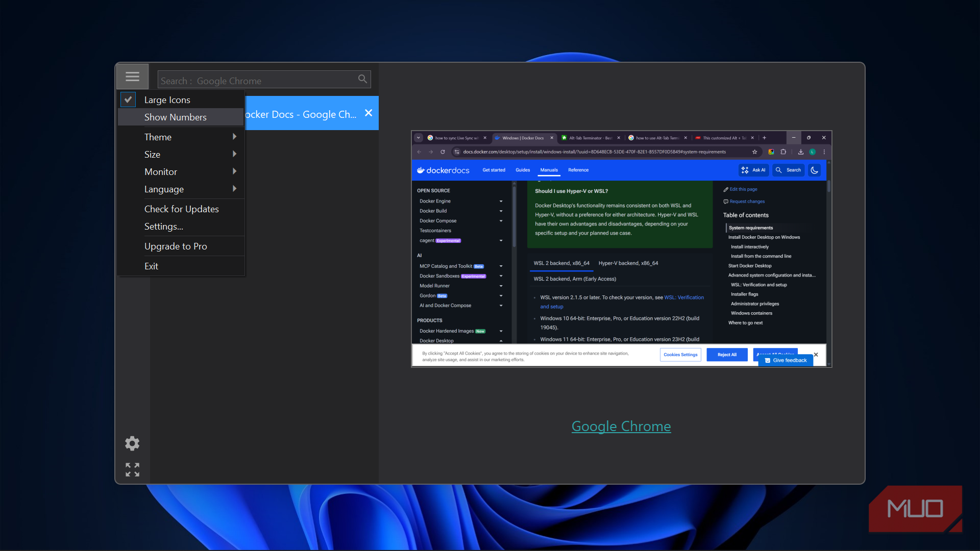980x551 pixels.
Task: Click the search magnifier icon
Action: tap(362, 79)
